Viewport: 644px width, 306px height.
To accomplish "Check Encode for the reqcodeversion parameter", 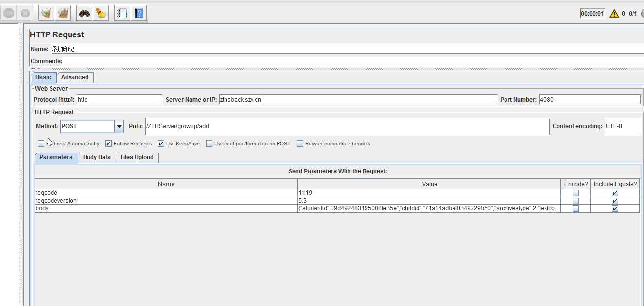I will (576, 201).
